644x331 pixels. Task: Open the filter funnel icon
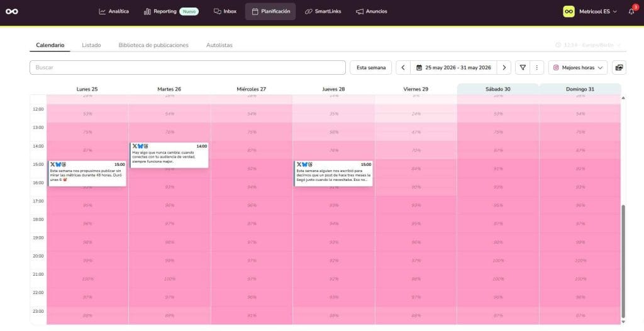523,68
